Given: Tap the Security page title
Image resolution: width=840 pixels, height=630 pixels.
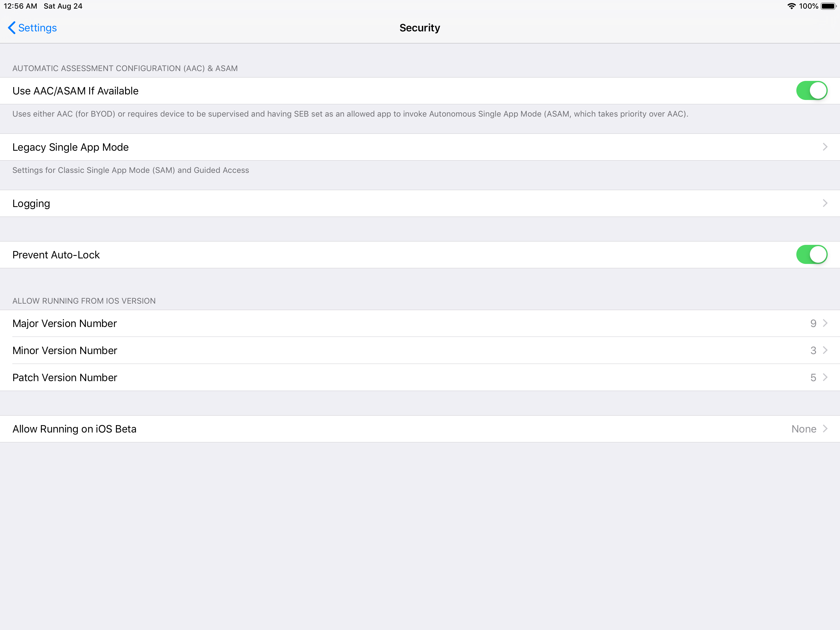Looking at the screenshot, I should 420,28.
